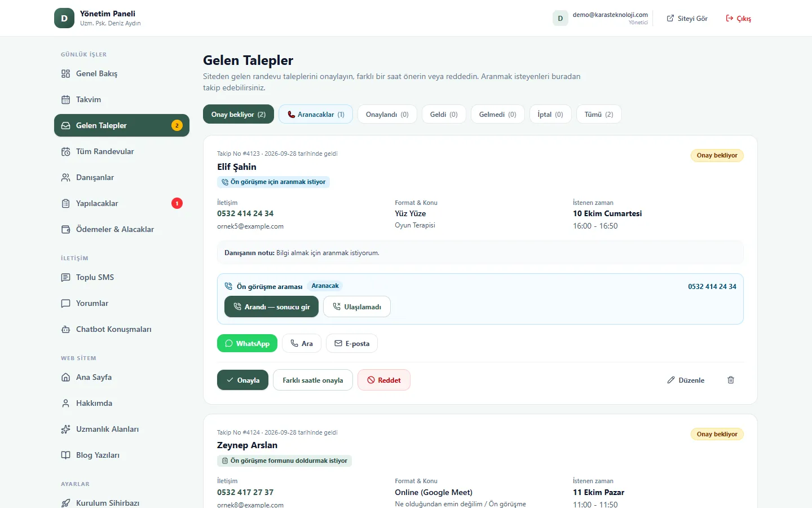The width and height of the screenshot is (812, 508).
Task: Switch to the İptal (0) tab
Action: (550, 114)
